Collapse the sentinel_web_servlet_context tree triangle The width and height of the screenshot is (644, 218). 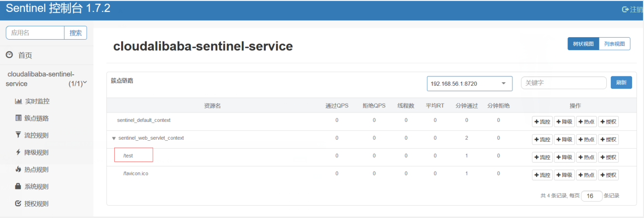click(x=114, y=138)
